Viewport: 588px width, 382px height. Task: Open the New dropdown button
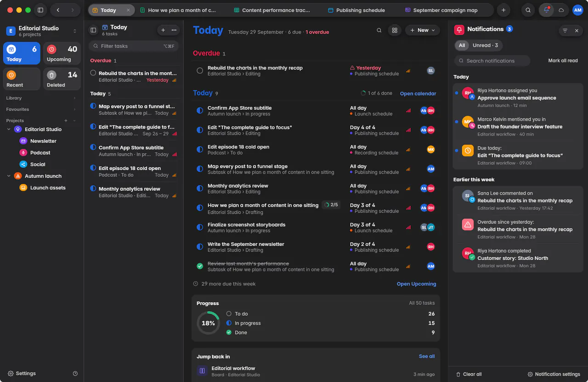(x=422, y=30)
